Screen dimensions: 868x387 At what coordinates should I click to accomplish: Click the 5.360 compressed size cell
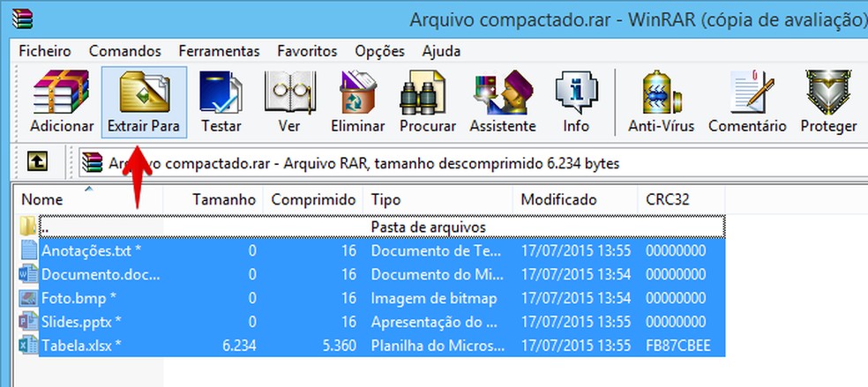(339, 346)
